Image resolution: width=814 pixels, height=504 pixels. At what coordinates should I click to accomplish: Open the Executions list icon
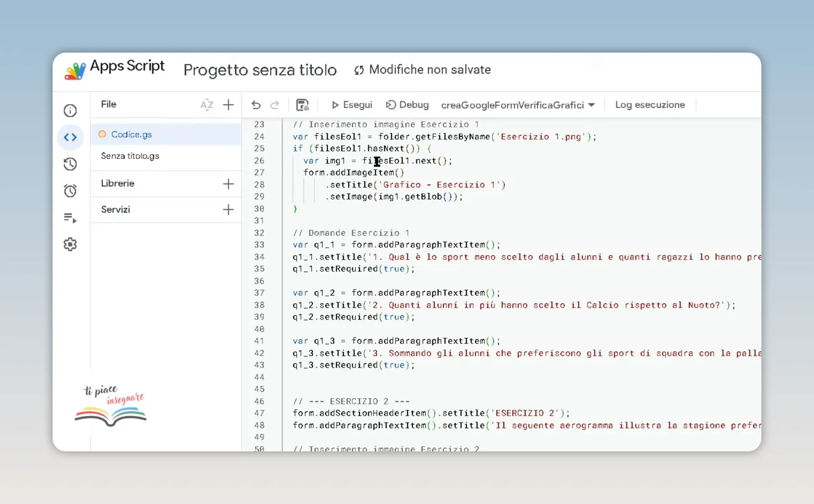tap(70, 218)
